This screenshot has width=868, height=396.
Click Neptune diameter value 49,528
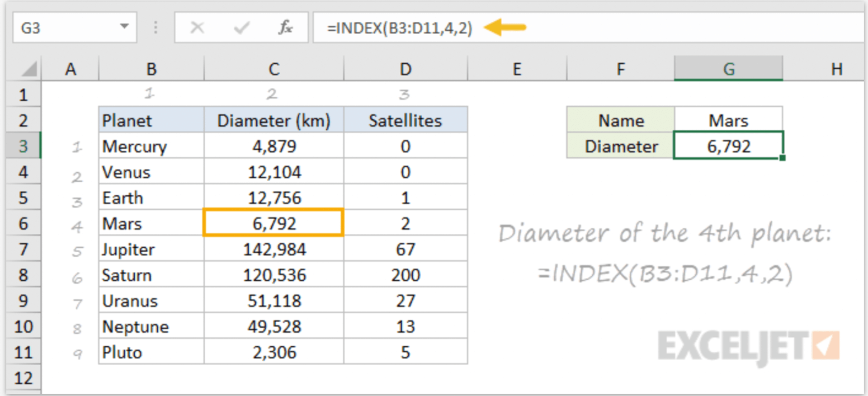point(274,327)
